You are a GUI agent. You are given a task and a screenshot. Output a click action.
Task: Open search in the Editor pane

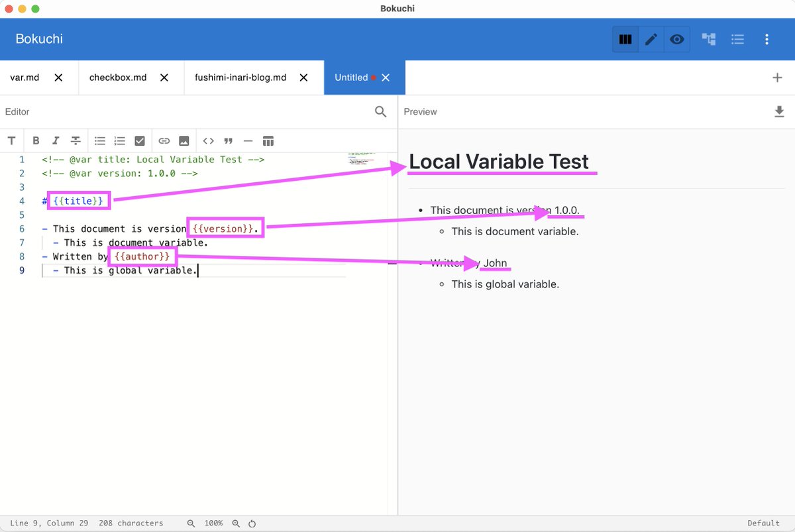380,112
